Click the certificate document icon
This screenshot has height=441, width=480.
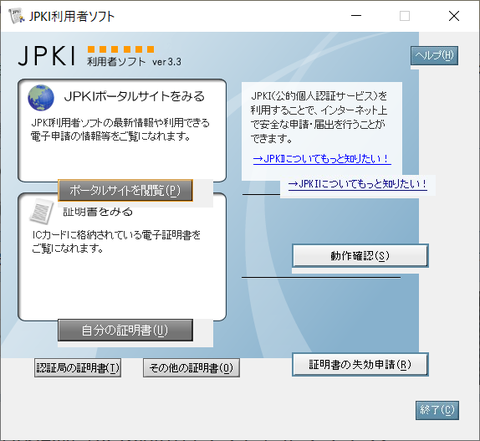point(41,211)
